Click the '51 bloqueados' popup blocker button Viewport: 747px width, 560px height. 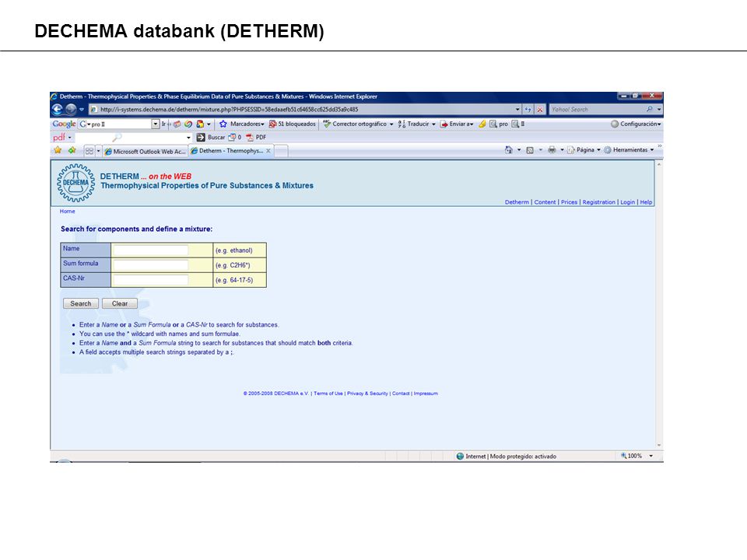[292, 124]
